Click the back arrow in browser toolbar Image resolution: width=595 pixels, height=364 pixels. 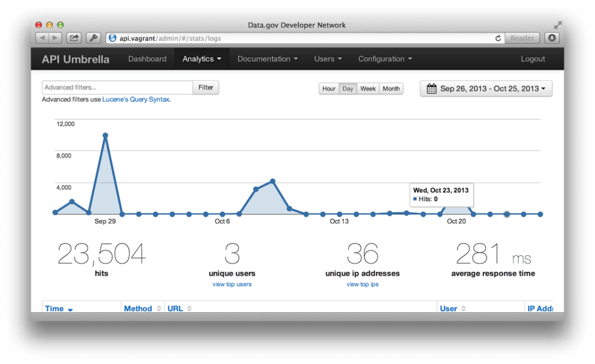(x=44, y=38)
